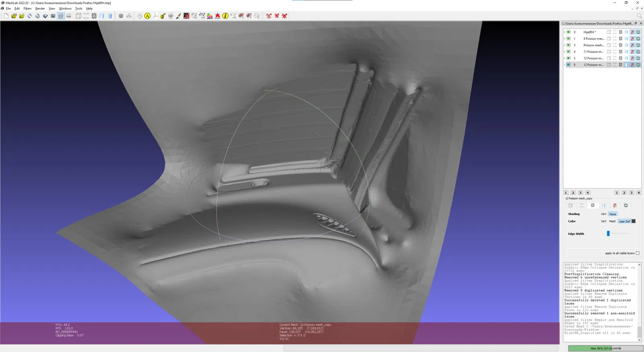Toggle visibility of layer 3 Poisson mesh

pyautogui.click(x=568, y=45)
